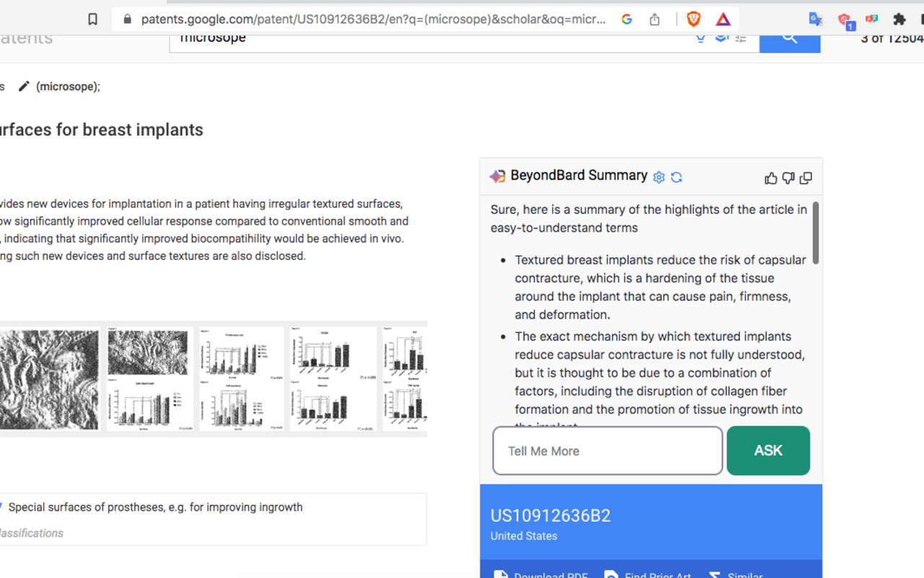
Task: Click the Brave Shields extension icon
Action: [x=692, y=20]
